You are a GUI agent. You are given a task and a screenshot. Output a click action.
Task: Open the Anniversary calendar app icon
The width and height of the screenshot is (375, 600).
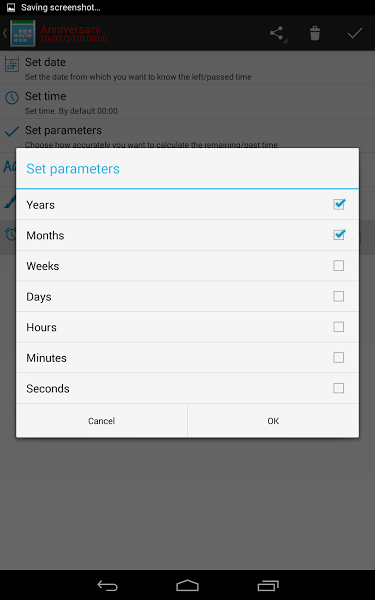(x=23, y=33)
